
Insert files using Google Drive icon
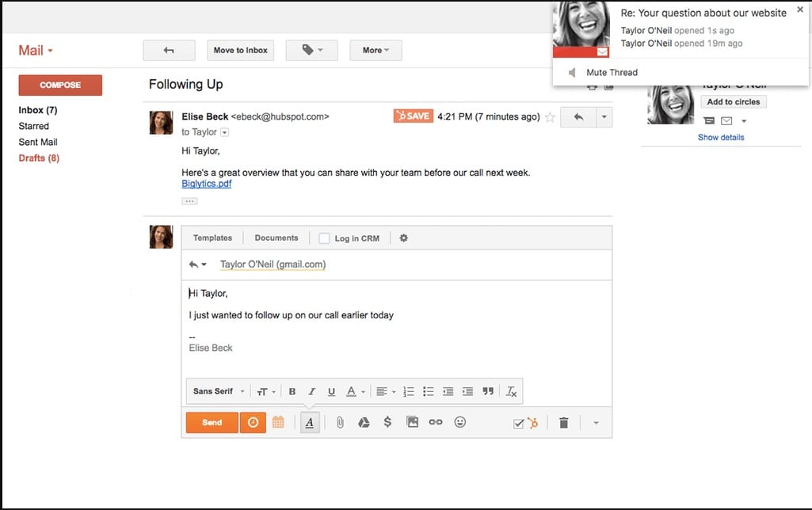coord(364,423)
